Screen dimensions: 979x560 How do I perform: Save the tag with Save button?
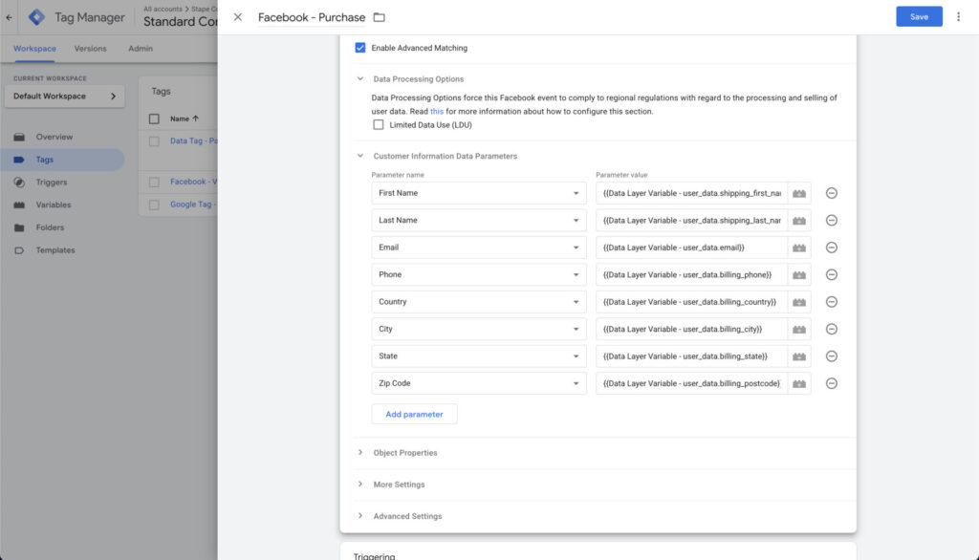918,17
